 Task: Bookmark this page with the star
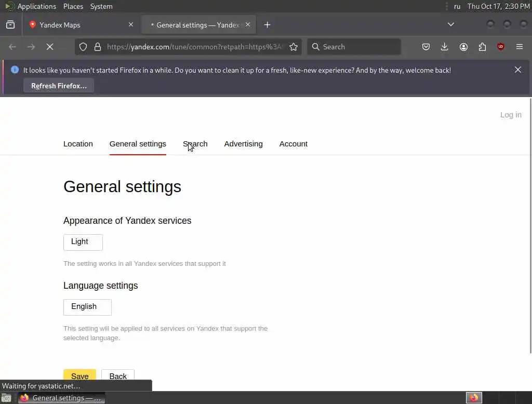tap(294, 47)
